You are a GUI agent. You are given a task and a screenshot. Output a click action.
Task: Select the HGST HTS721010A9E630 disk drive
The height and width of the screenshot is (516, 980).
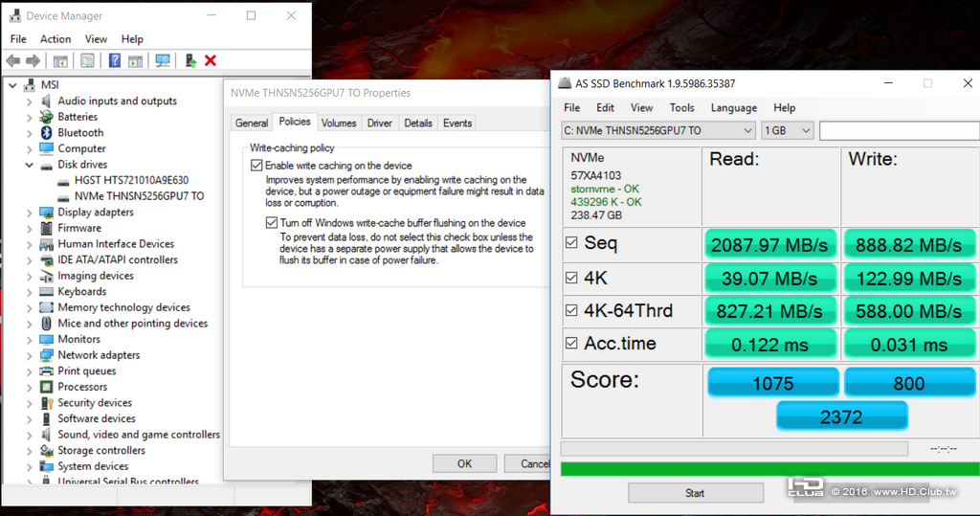click(131, 180)
